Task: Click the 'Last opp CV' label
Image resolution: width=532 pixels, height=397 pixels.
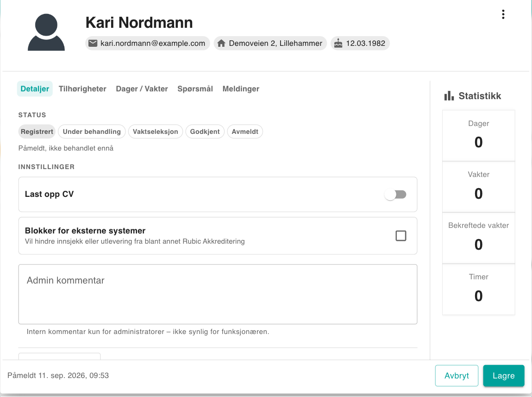Action: tap(49, 194)
